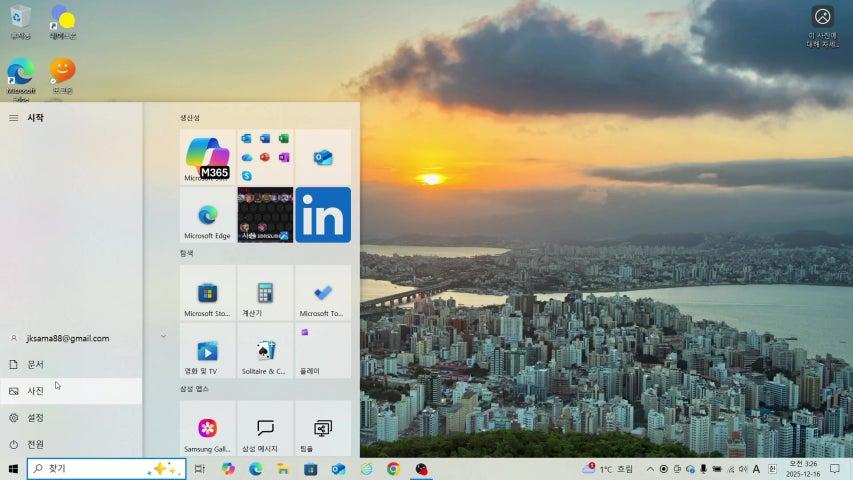Open the Microsoft Store tile
Screen dimensions: 853x480
point(208,292)
